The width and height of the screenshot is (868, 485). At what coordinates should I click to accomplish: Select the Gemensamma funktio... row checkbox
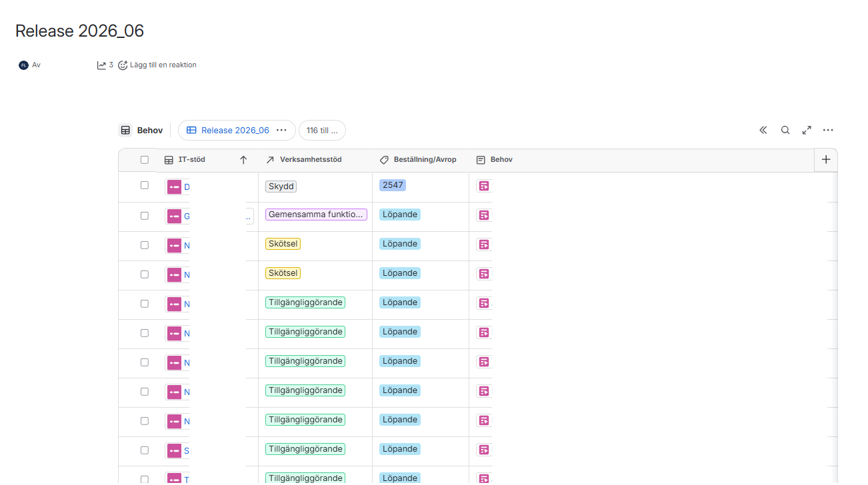pos(145,216)
